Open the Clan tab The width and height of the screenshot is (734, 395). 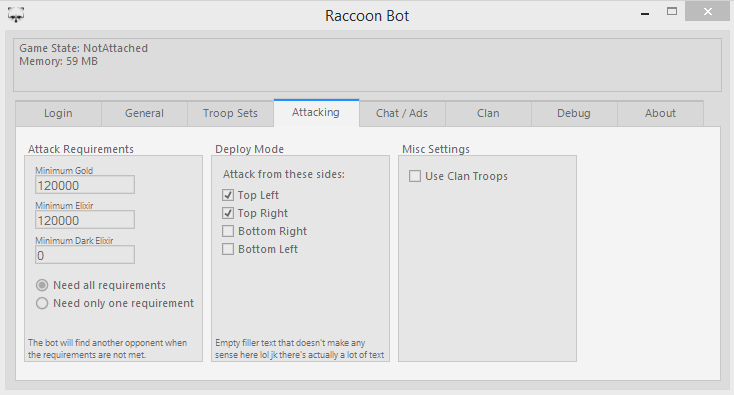pyautogui.click(x=488, y=113)
